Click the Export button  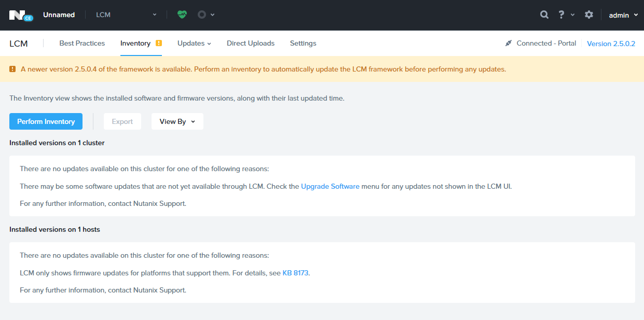click(122, 121)
